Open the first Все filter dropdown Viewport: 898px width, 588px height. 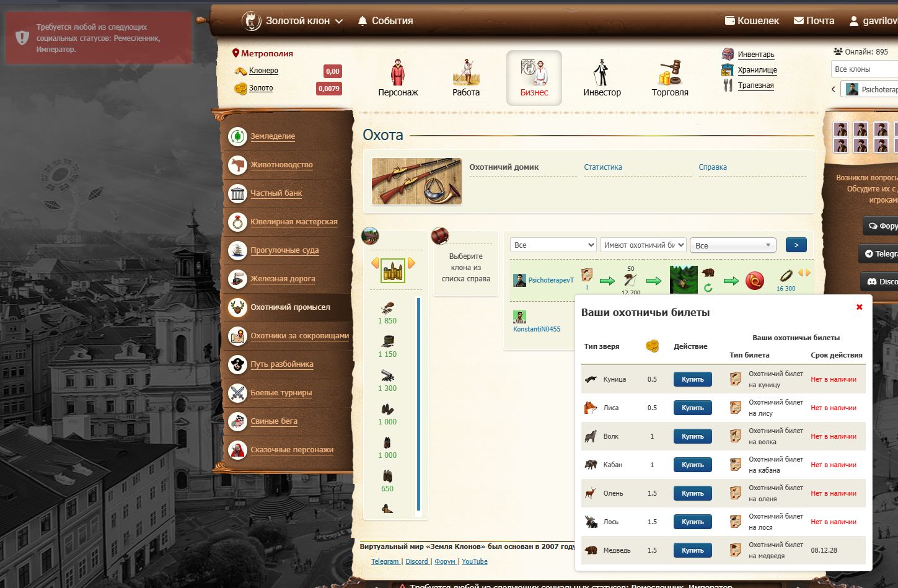pos(553,245)
